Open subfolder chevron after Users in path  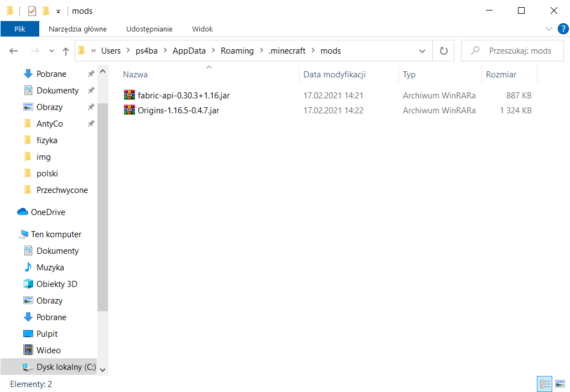128,50
